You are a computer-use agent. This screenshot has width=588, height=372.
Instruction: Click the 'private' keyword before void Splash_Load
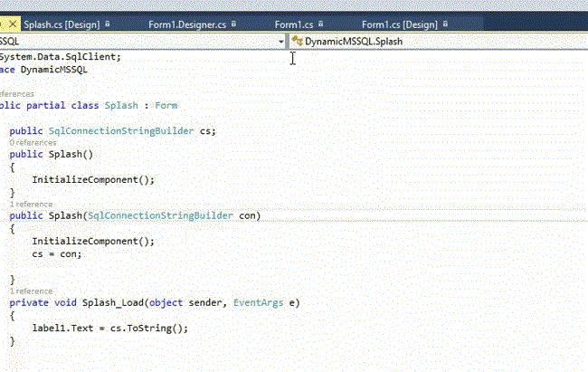coord(29,303)
